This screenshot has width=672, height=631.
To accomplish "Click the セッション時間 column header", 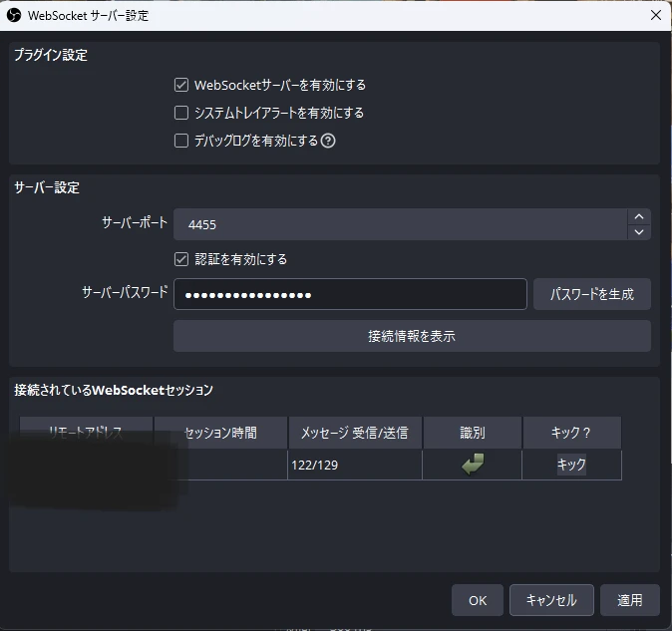I will click(x=220, y=433).
